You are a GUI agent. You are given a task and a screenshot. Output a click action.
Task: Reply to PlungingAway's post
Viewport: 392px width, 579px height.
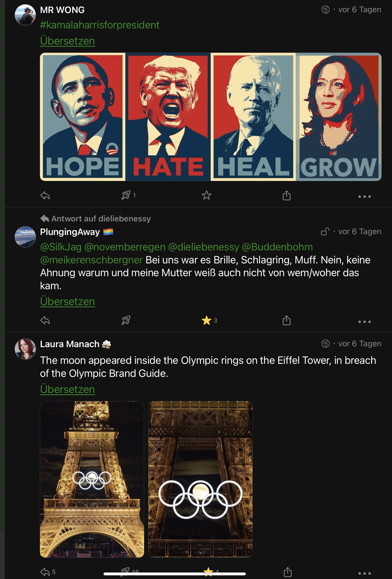pos(45,320)
